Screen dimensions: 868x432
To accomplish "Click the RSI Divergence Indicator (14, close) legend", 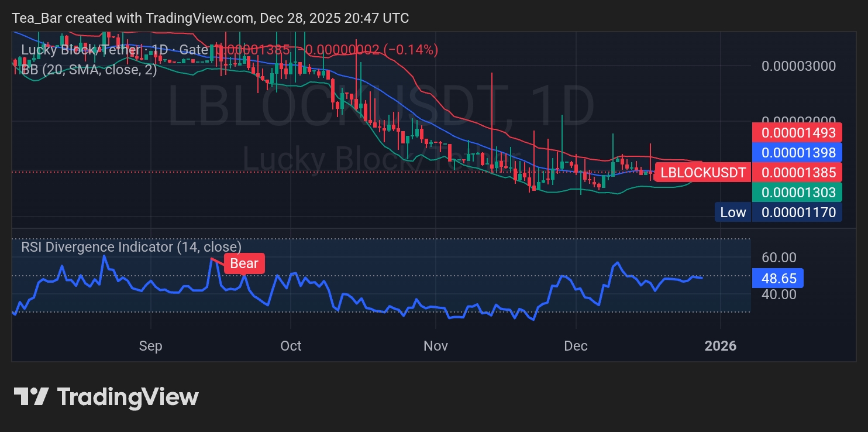I will [131, 247].
